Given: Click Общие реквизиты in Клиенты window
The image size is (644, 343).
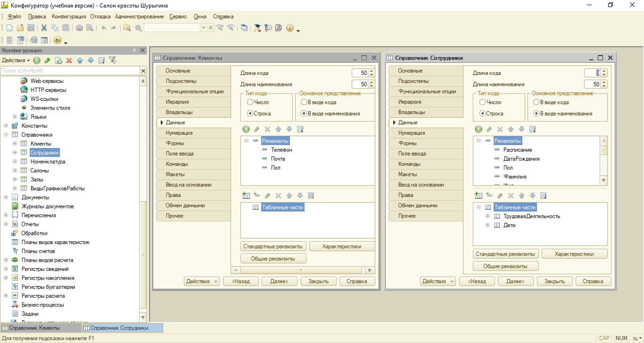Looking at the screenshot, I should click(273, 259).
